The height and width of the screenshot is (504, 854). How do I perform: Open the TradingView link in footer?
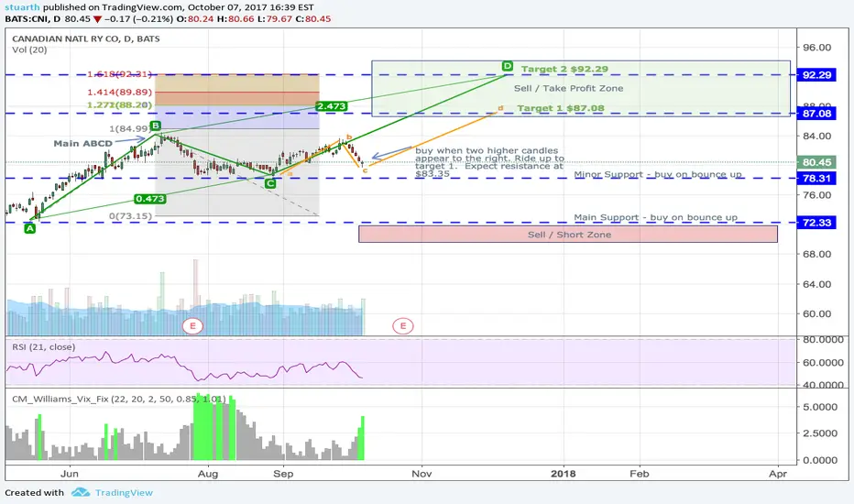(x=124, y=493)
